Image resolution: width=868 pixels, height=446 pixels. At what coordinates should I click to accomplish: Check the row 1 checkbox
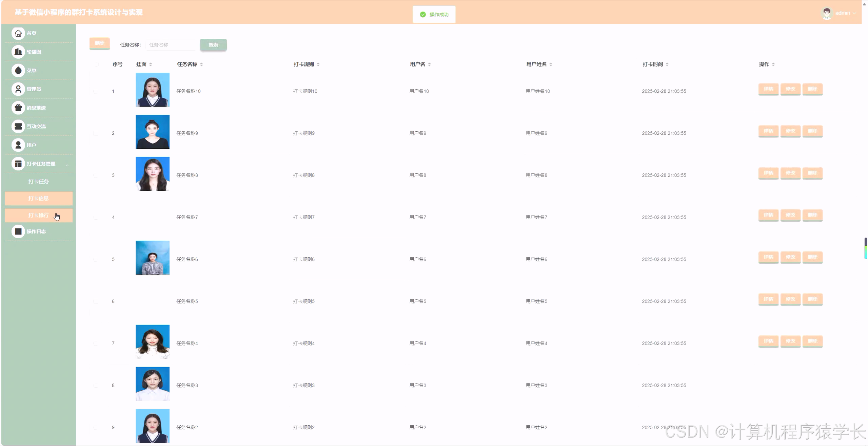[x=96, y=91]
